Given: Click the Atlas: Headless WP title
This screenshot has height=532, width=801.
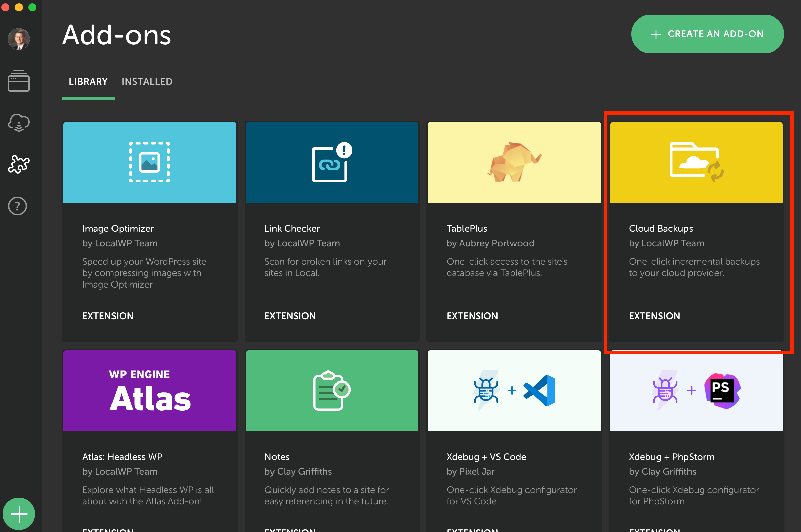Looking at the screenshot, I should tap(122, 457).
